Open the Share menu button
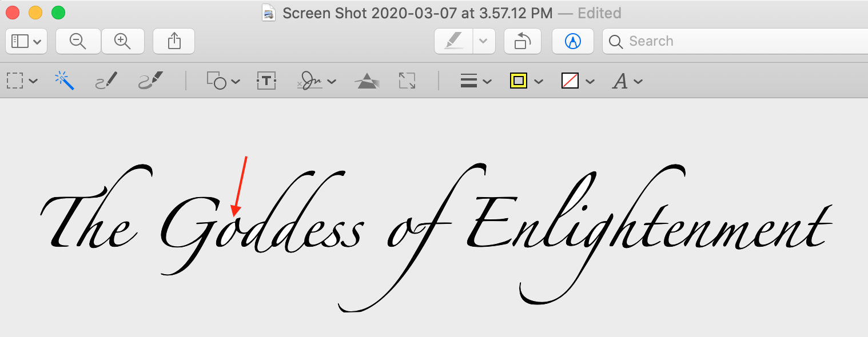 pyautogui.click(x=174, y=41)
